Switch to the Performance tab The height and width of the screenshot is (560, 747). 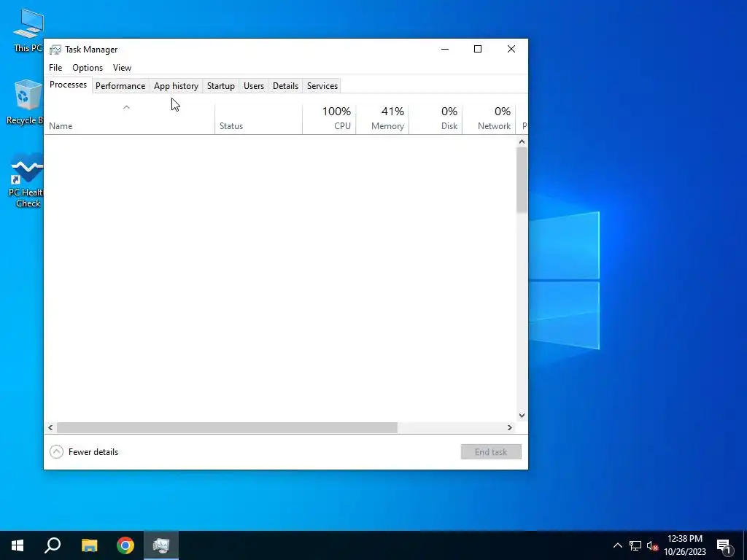click(x=120, y=86)
